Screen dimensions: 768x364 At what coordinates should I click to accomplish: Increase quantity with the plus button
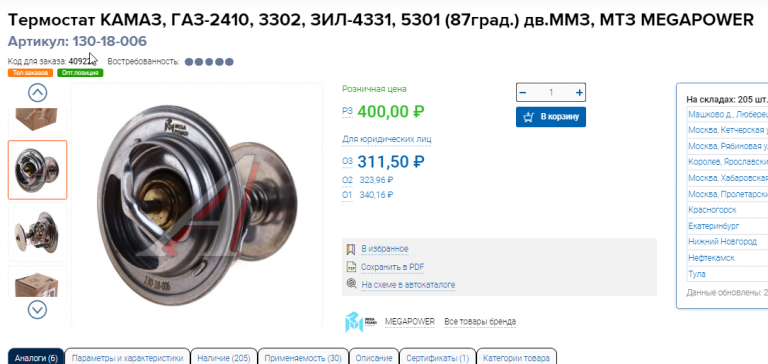pos(579,93)
